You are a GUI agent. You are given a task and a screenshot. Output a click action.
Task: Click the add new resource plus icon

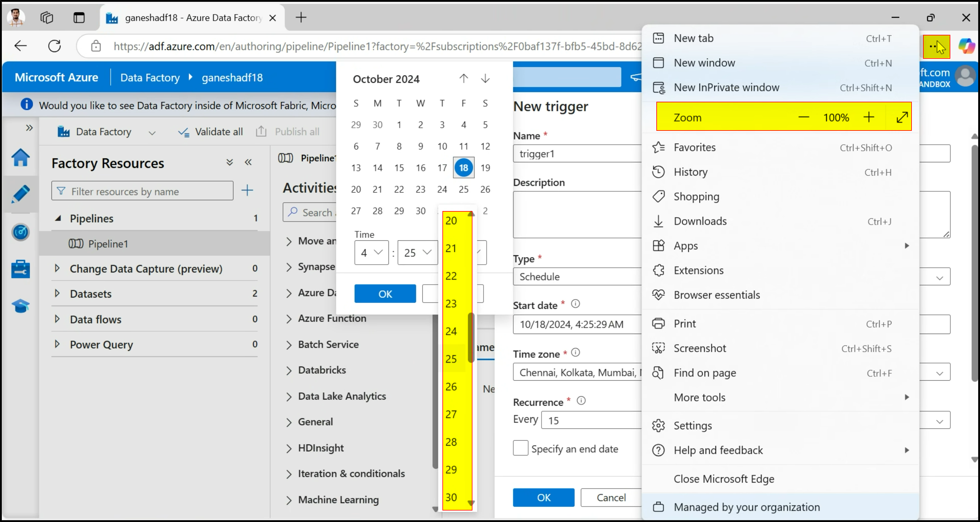[247, 190]
